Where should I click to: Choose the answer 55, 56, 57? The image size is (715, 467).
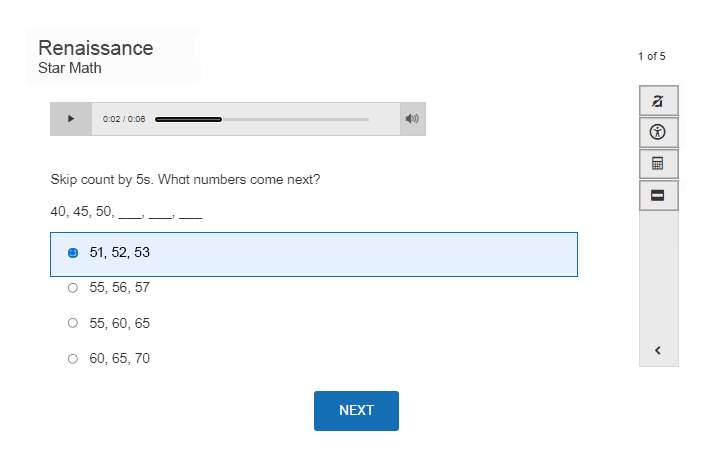pos(73,288)
